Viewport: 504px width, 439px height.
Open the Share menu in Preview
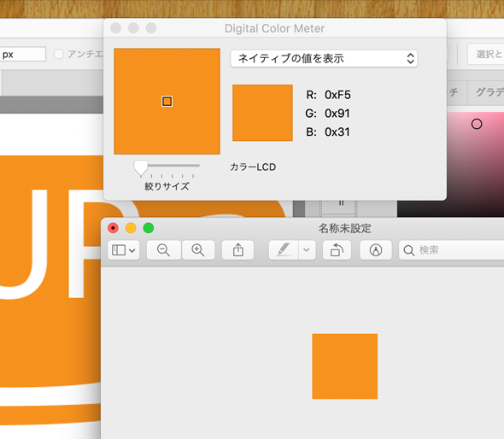click(x=237, y=250)
